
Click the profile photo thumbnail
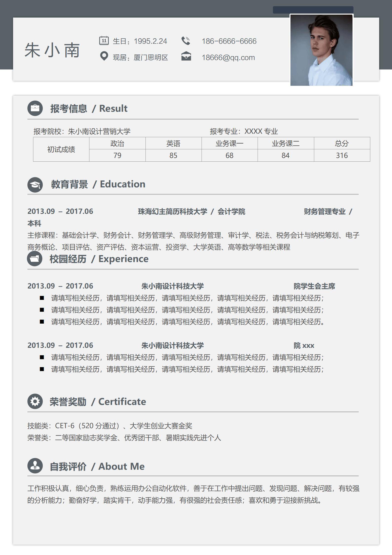coord(321,50)
